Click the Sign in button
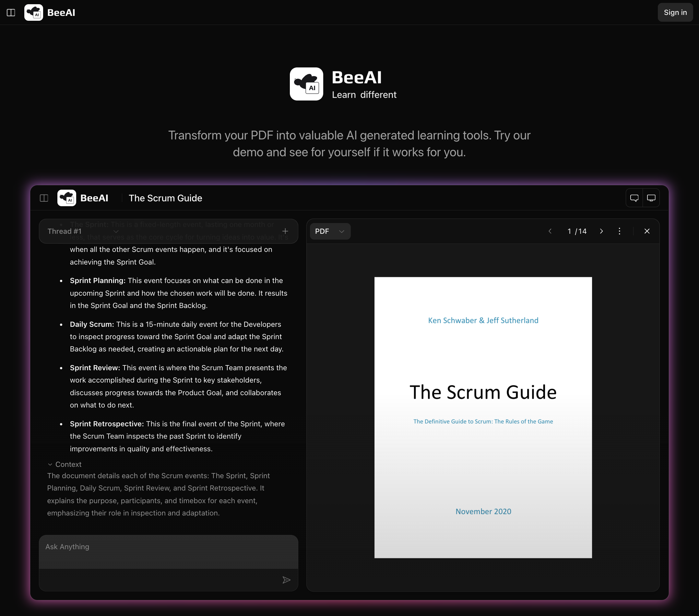Image resolution: width=699 pixels, height=616 pixels. [675, 13]
